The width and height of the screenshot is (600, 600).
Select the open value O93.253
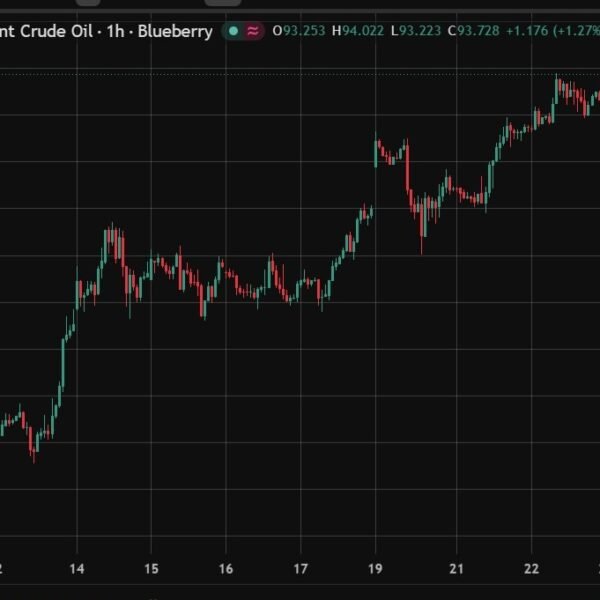pyautogui.click(x=299, y=31)
